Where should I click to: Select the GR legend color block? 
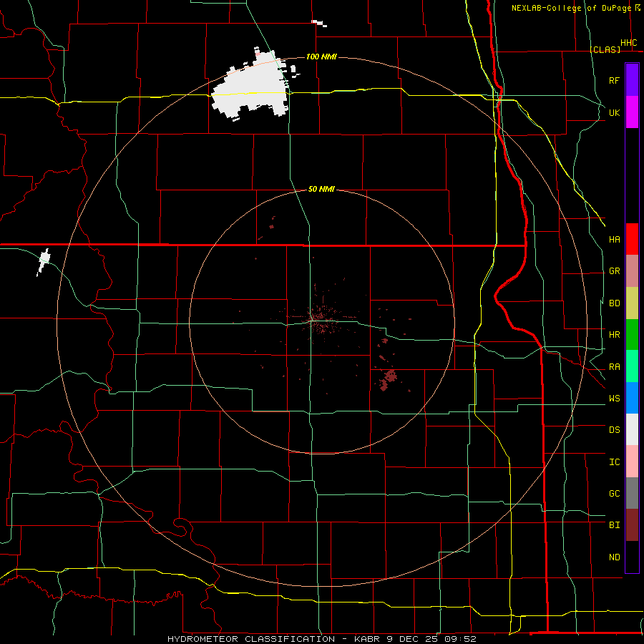[632, 271]
